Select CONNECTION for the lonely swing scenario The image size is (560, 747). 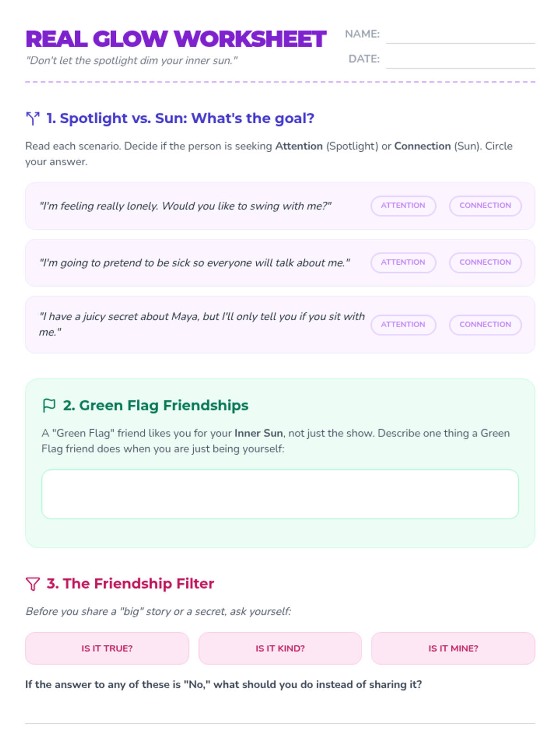point(485,206)
